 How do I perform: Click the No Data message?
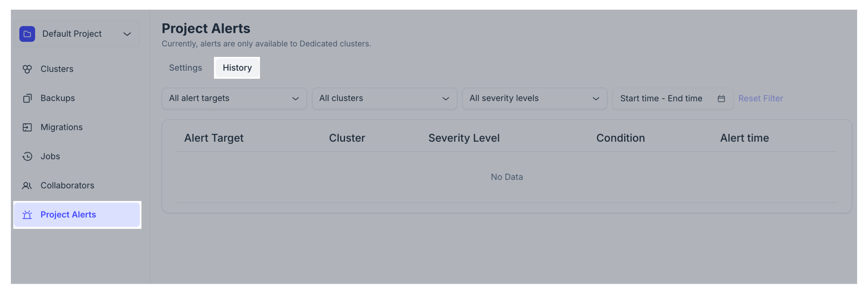click(507, 177)
